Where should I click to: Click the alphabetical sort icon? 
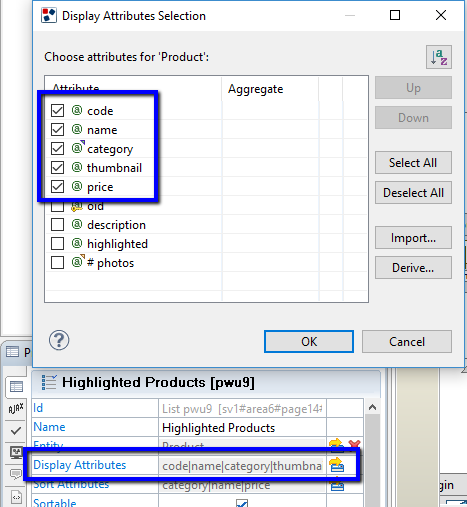[x=439, y=57]
